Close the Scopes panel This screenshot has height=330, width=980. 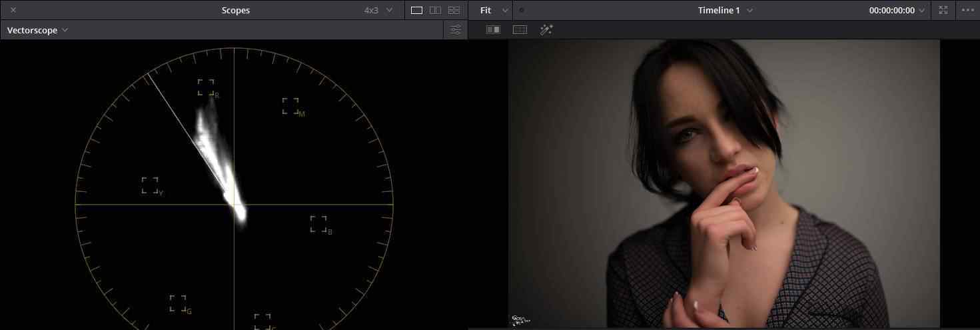coord(13,10)
